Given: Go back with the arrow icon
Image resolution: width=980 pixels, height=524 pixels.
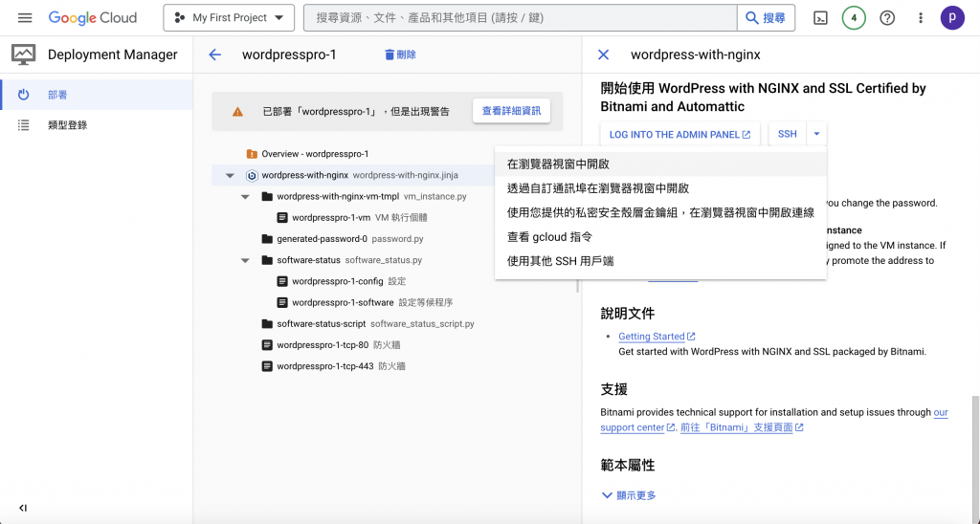Looking at the screenshot, I should [215, 55].
